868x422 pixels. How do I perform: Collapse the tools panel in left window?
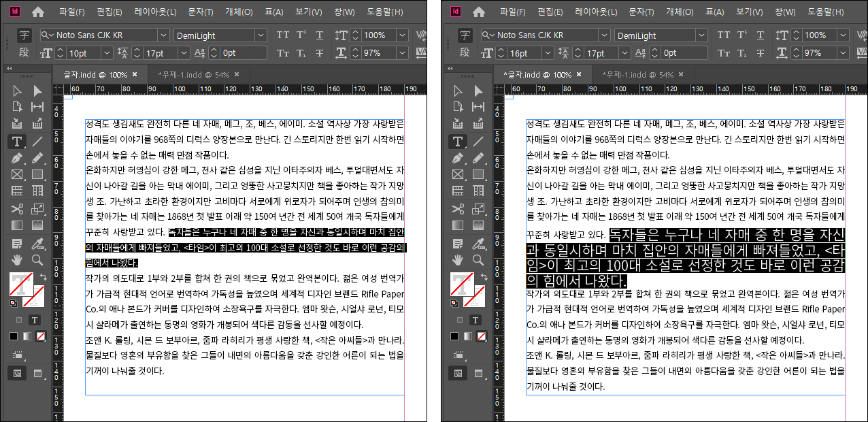(x=10, y=68)
